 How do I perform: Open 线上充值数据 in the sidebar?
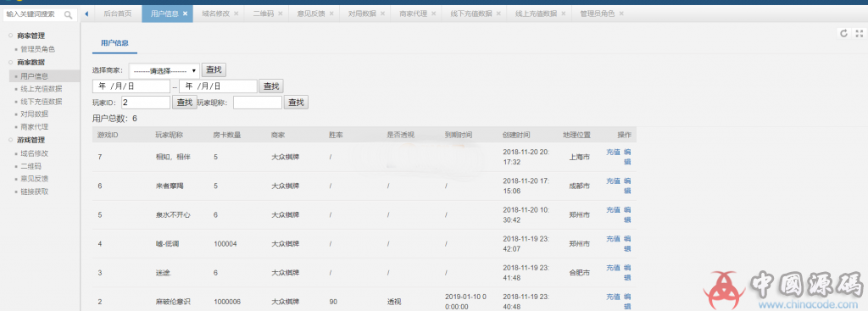point(41,88)
